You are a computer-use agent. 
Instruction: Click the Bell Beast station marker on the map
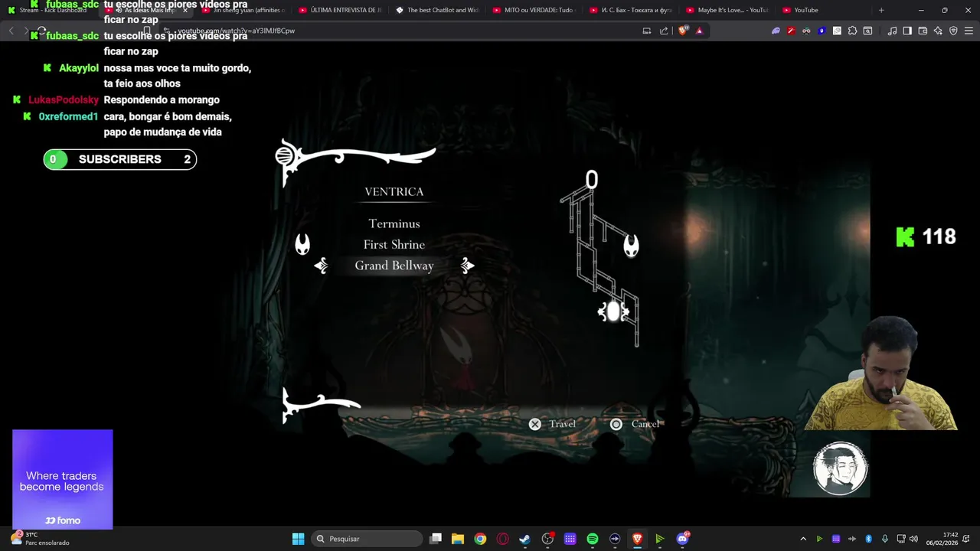[613, 311]
